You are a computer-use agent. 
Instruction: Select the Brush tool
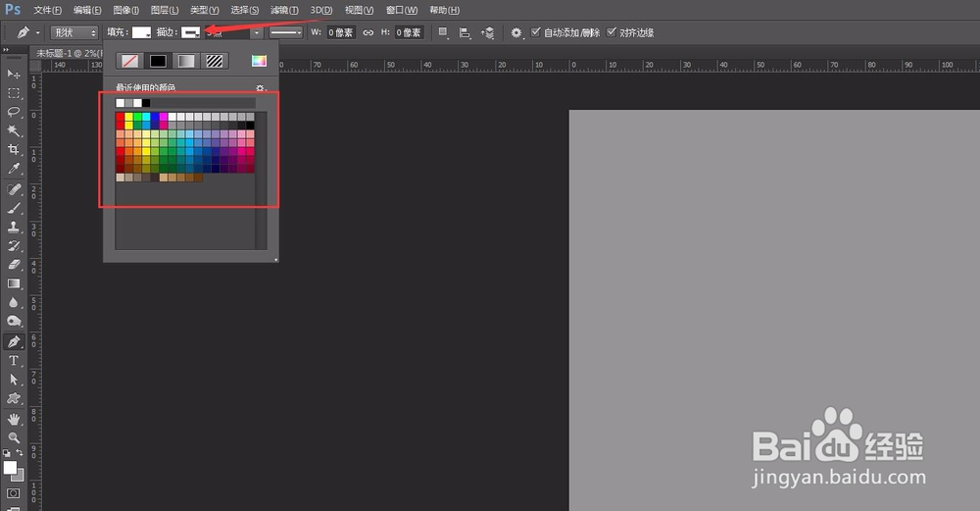coord(13,208)
